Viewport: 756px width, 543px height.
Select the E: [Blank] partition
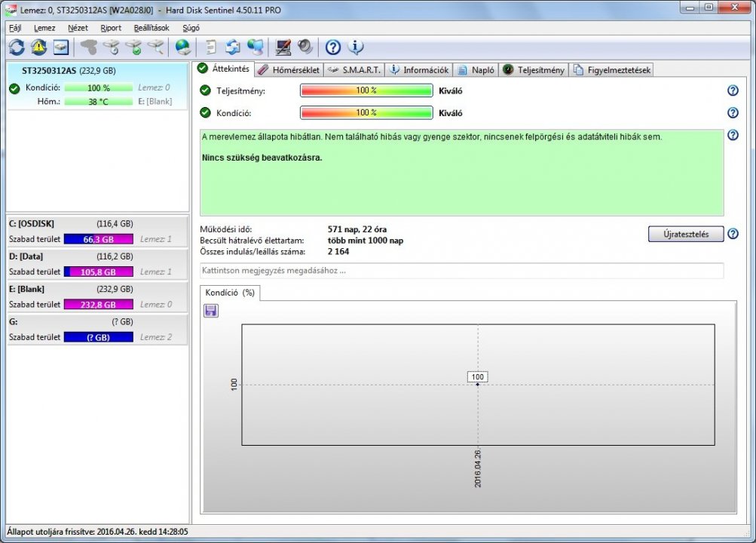click(97, 297)
